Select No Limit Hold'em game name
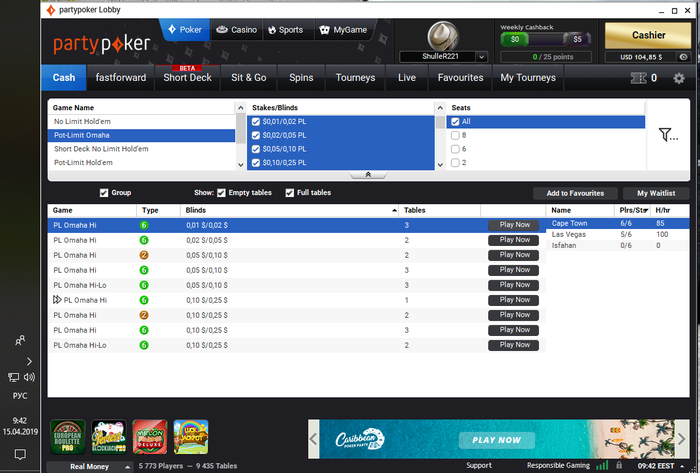700x473 pixels. tap(142, 122)
